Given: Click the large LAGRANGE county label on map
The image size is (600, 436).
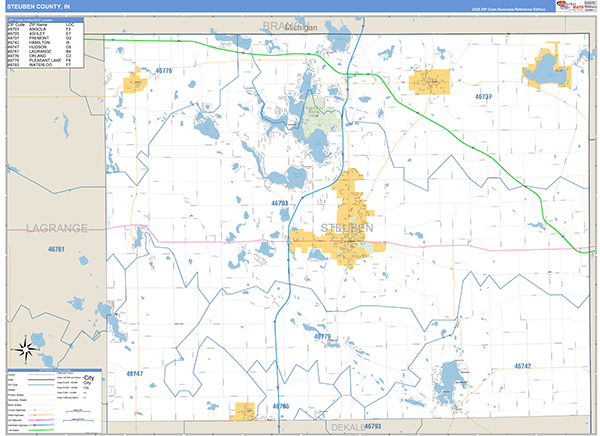Looking at the screenshot, I should [x=57, y=228].
